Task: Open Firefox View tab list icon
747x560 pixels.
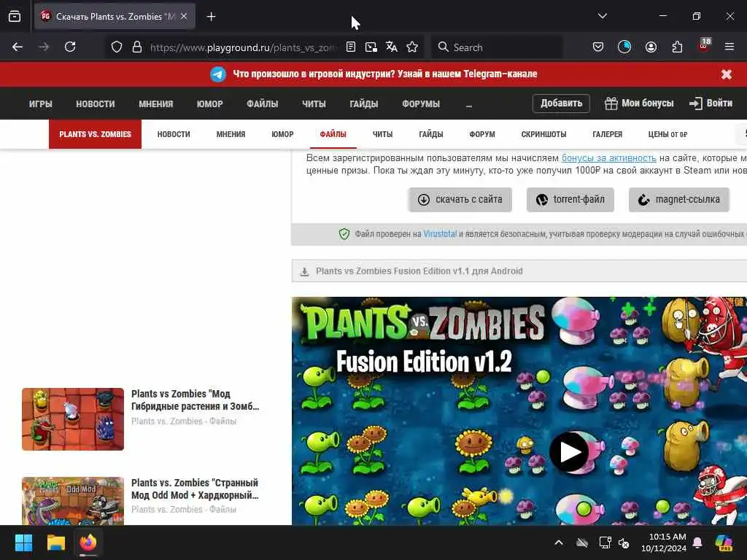Action: pos(15,17)
